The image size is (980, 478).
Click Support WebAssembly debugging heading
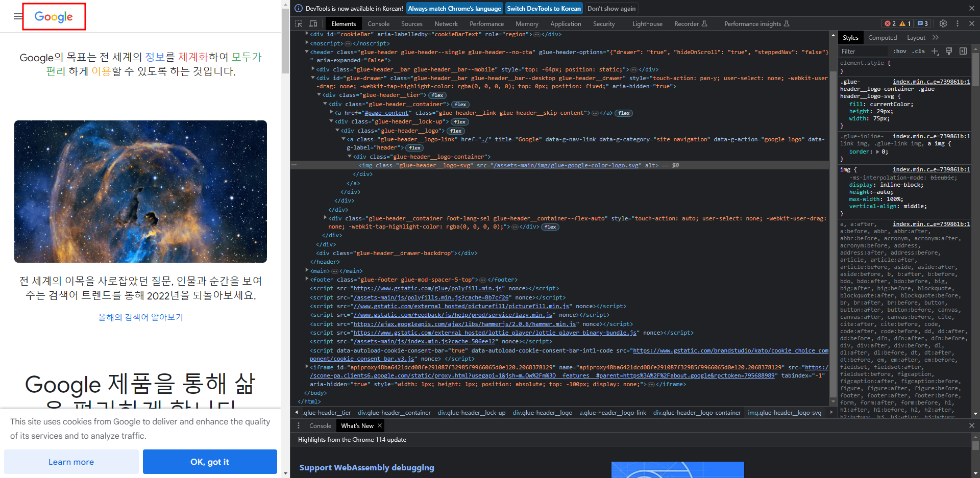point(366,467)
